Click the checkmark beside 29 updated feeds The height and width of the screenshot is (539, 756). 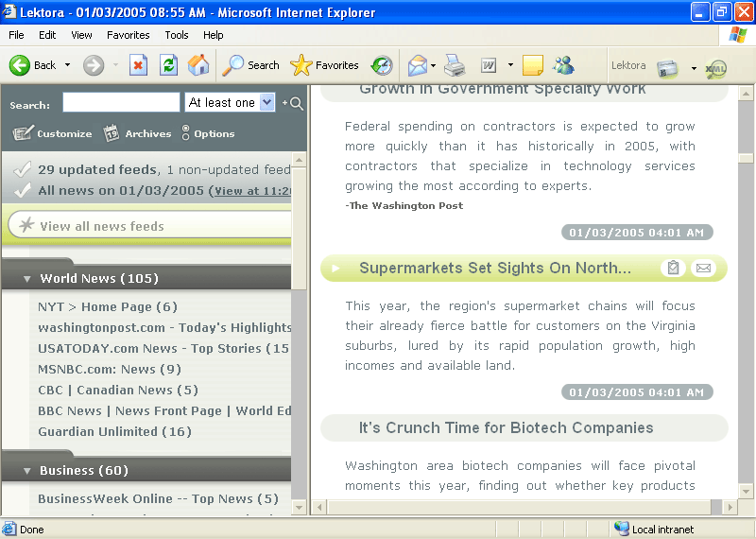point(22,169)
